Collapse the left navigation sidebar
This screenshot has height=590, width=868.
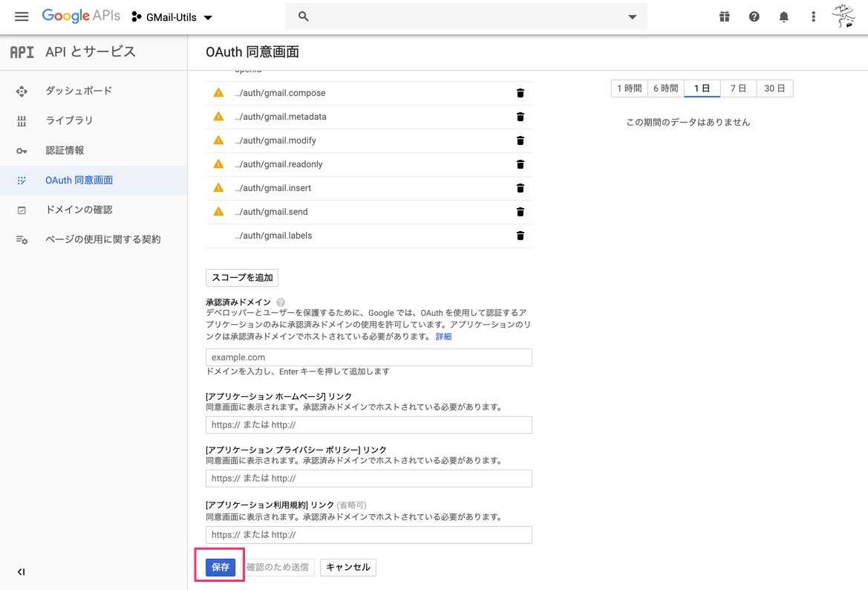tap(21, 571)
